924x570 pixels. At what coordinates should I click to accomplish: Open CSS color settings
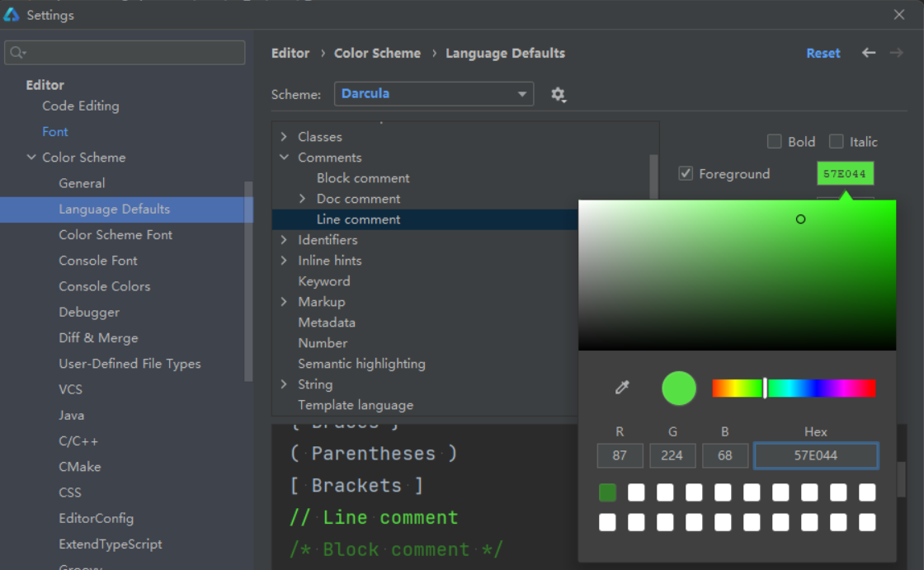[x=70, y=492]
